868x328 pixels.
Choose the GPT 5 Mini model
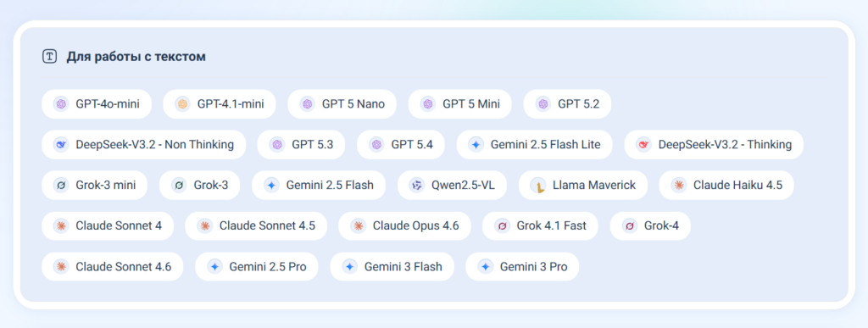coord(460,104)
